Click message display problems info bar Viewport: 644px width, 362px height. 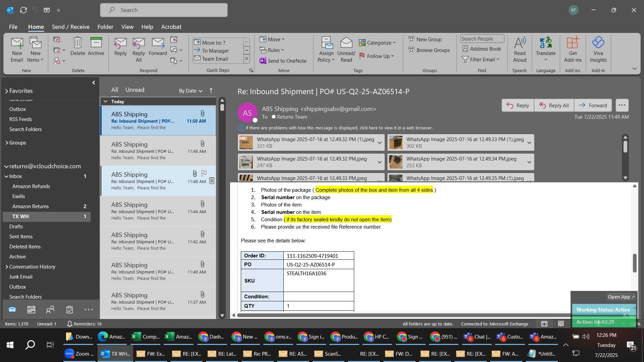335,128
